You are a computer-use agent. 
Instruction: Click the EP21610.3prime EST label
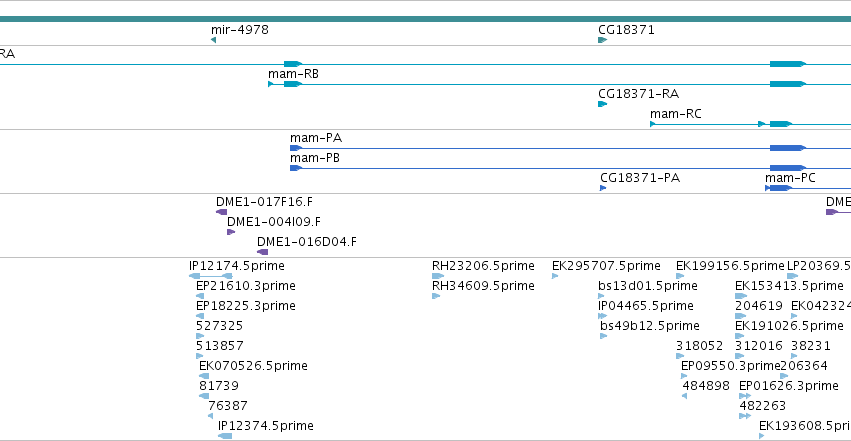(x=246, y=286)
